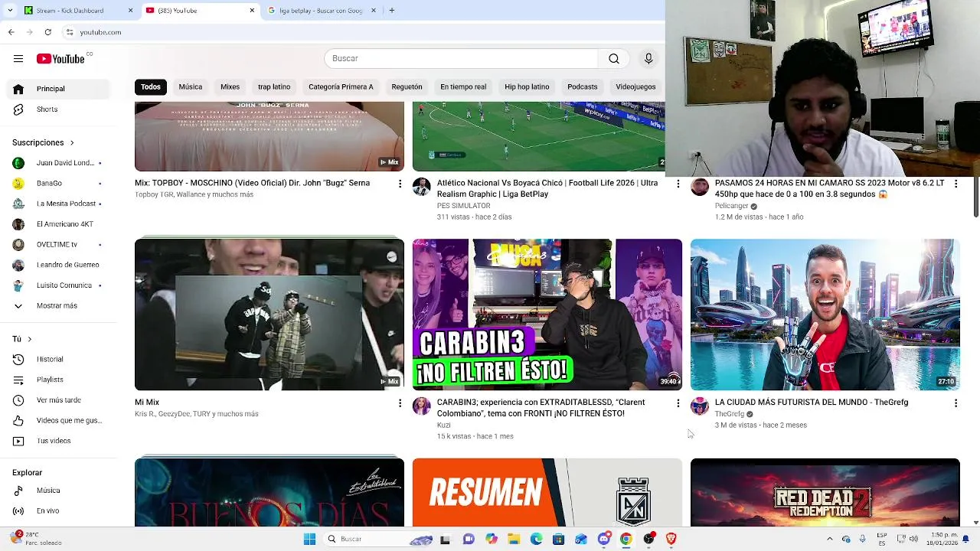Screen dimensions: 980x551
Task: Open options menu for the CARABIN3 video
Action: point(678,403)
